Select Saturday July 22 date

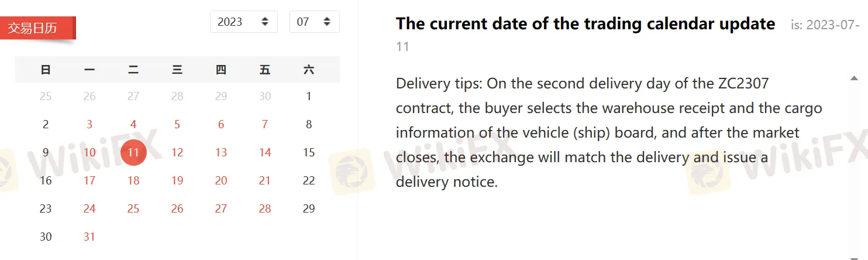click(309, 180)
